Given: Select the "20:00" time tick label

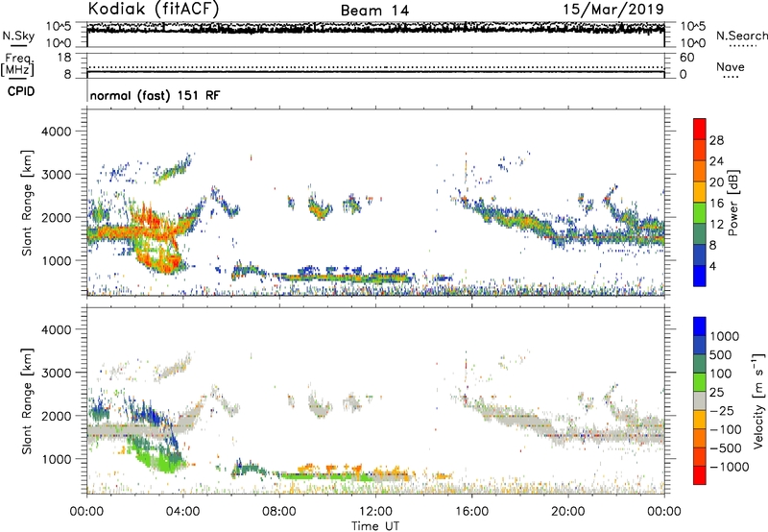Looking at the screenshot, I should pos(567,512).
